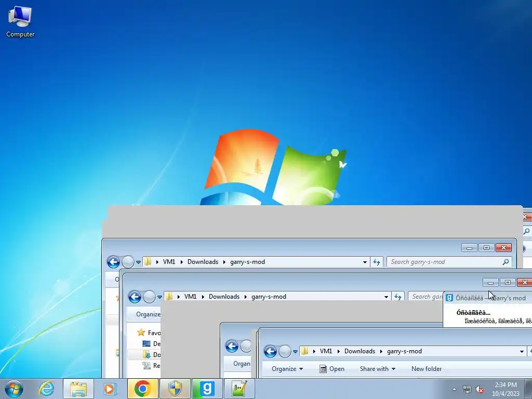Select the Downloads item under Favorites
The width and height of the screenshot is (532, 399).
point(151,354)
